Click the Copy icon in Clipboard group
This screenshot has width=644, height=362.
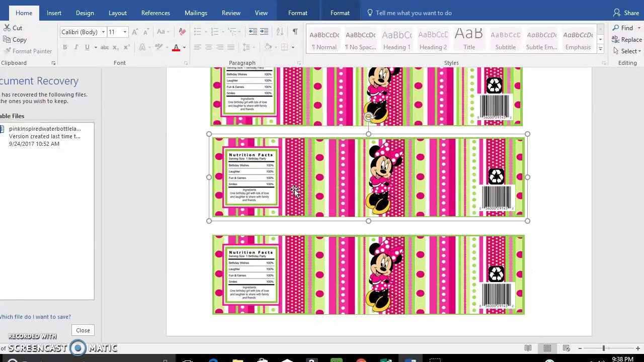(x=7, y=40)
